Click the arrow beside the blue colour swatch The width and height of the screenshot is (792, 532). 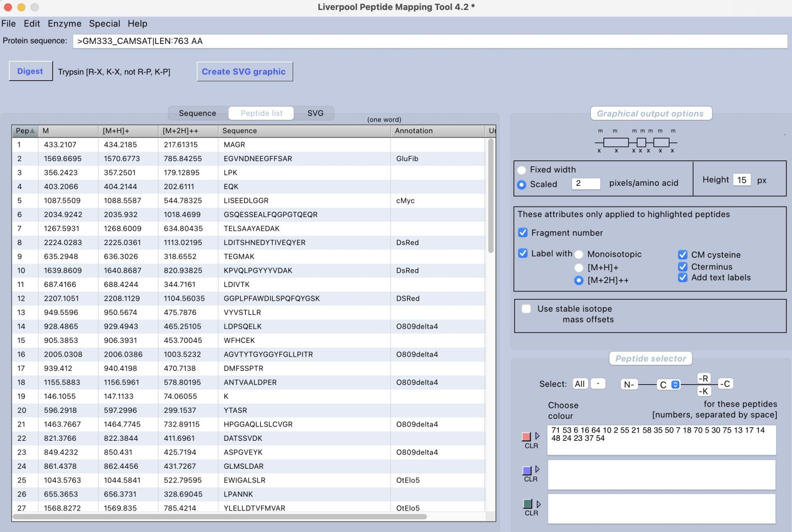(x=537, y=469)
